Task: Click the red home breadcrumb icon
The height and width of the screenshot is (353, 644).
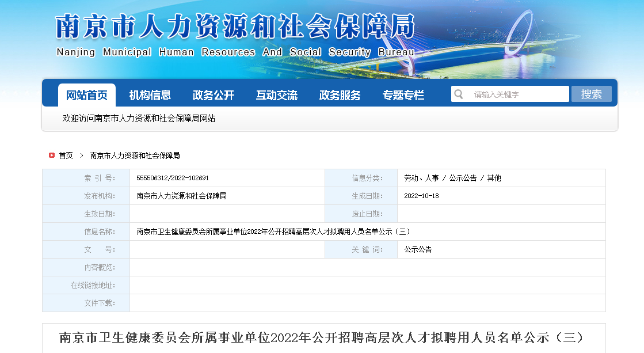Action: 52,155
